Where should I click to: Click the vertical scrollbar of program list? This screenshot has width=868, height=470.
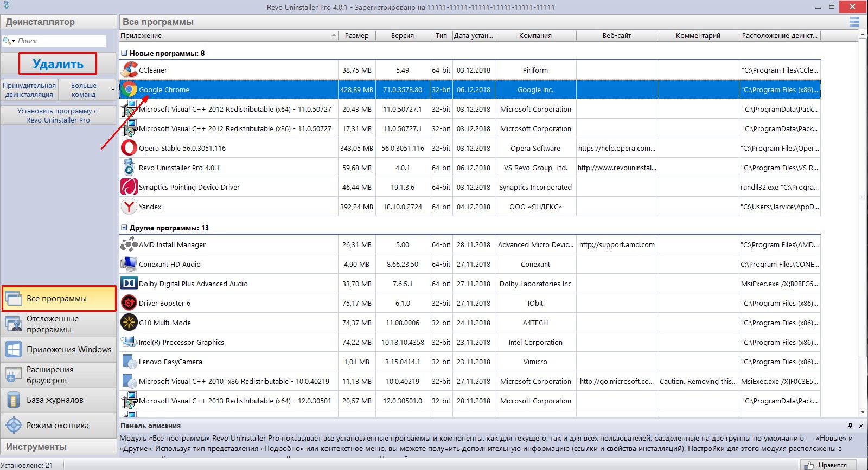863,197
